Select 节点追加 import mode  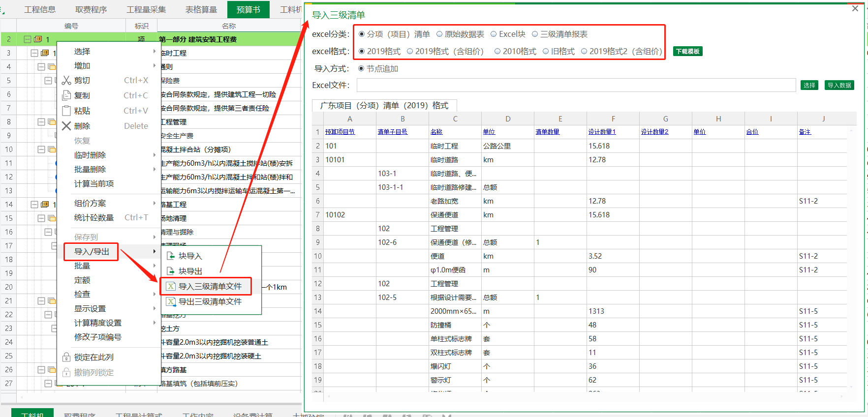[x=361, y=68]
